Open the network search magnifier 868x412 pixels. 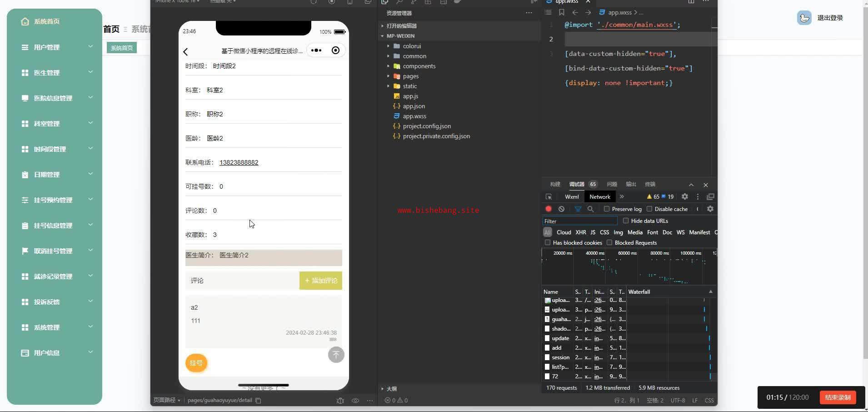[591, 209]
